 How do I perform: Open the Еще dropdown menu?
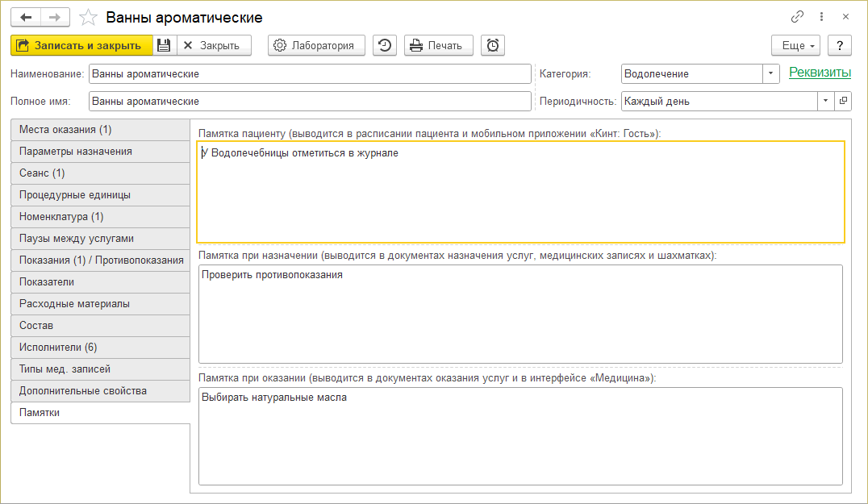point(795,45)
